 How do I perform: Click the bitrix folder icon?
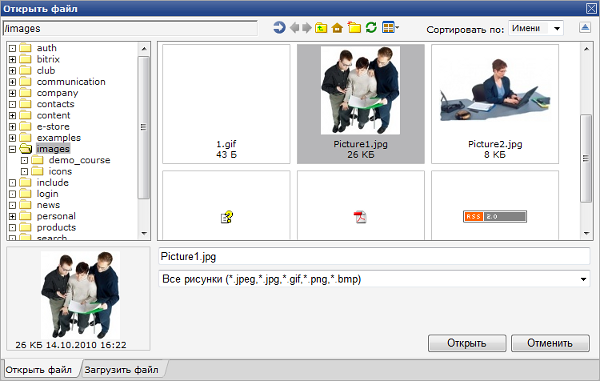[x=25, y=59]
